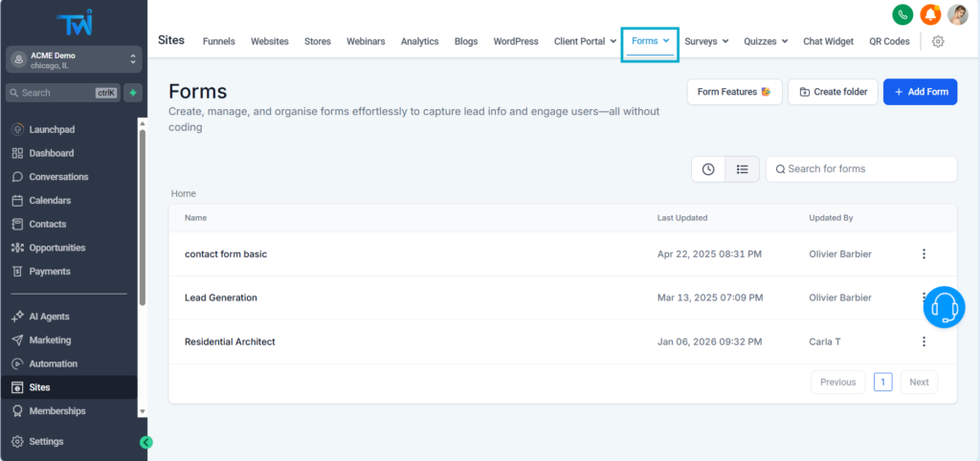Click date Apr 22, 2025 08:31 PM
Image resolution: width=980 pixels, height=461 pixels.
[x=709, y=254]
